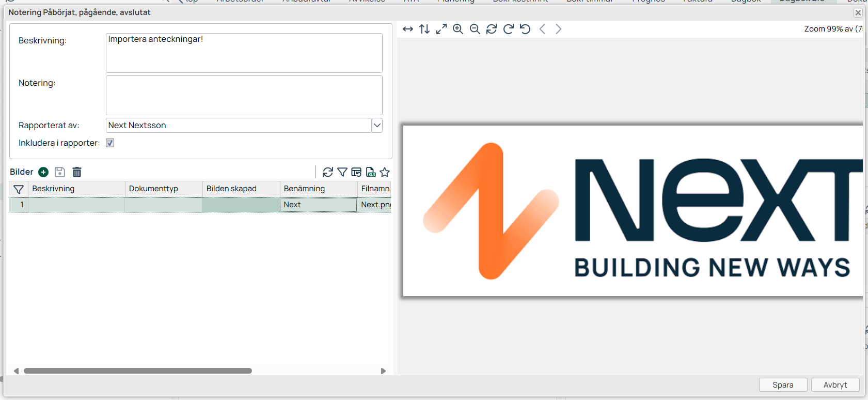This screenshot has height=400, width=868.
Task: Rotate the image clockwise
Action: pos(509,29)
